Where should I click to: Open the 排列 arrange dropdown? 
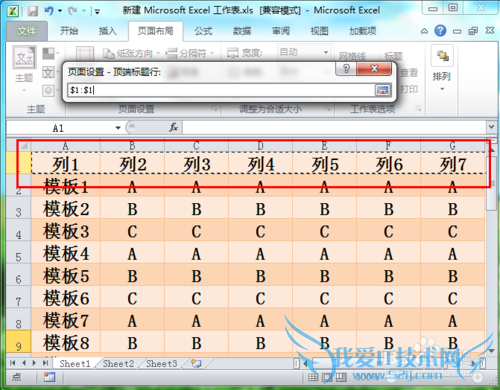coord(442,68)
